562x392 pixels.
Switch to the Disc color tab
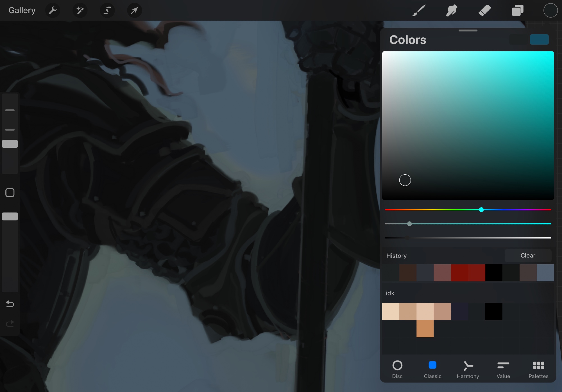tap(397, 370)
